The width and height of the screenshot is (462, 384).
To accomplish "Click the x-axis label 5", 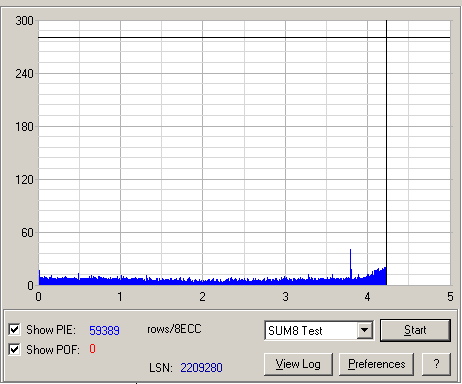I will (450, 297).
